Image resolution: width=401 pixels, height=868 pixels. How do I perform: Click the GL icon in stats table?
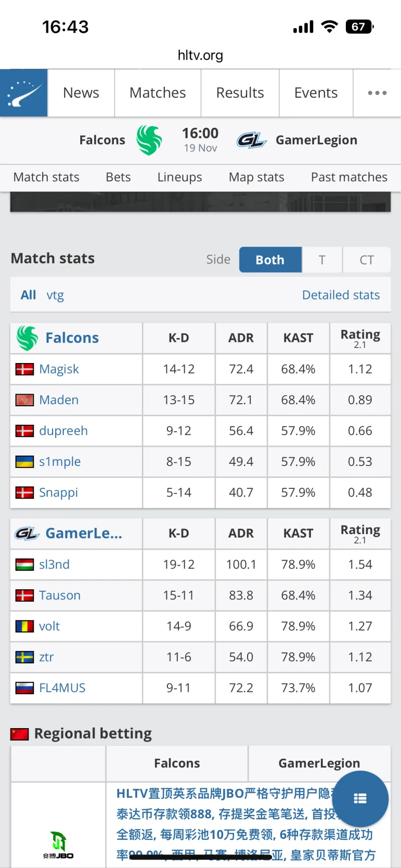tap(27, 534)
